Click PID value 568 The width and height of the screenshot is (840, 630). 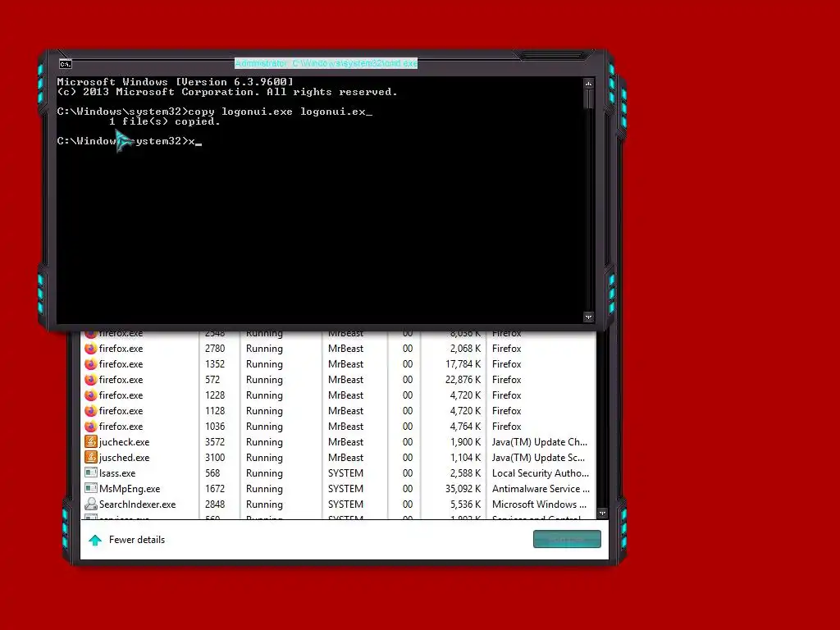[212, 473]
